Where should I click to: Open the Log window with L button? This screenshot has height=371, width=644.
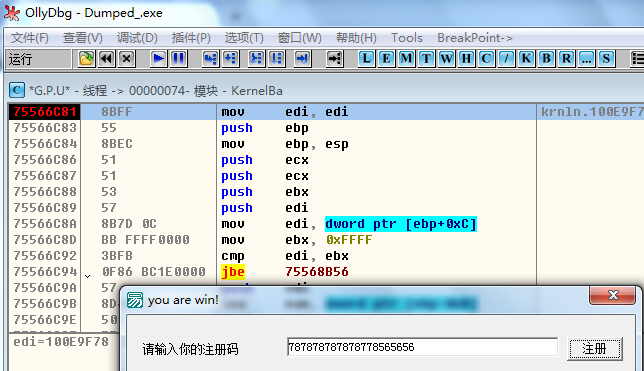[366, 59]
